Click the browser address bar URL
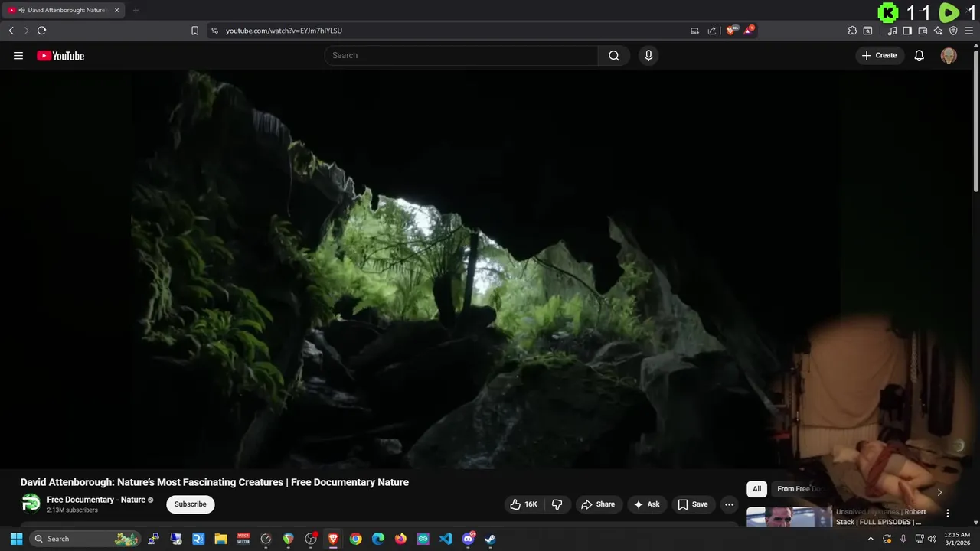 284,31
